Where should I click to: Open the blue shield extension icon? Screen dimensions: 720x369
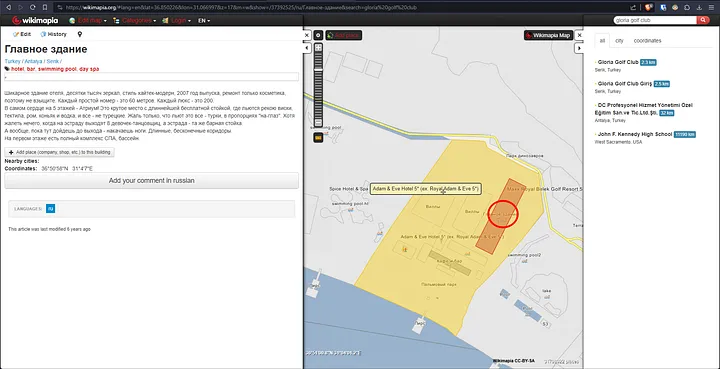(664, 7)
